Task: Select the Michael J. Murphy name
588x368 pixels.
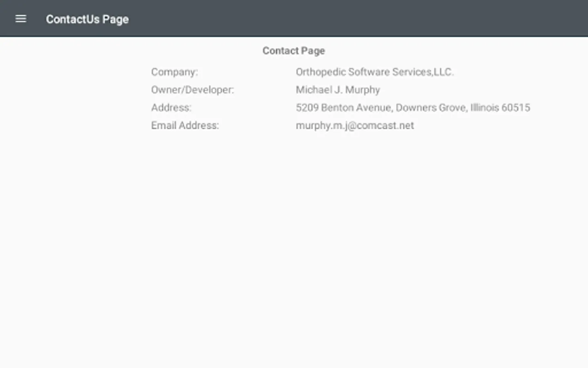Action: (x=338, y=90)
